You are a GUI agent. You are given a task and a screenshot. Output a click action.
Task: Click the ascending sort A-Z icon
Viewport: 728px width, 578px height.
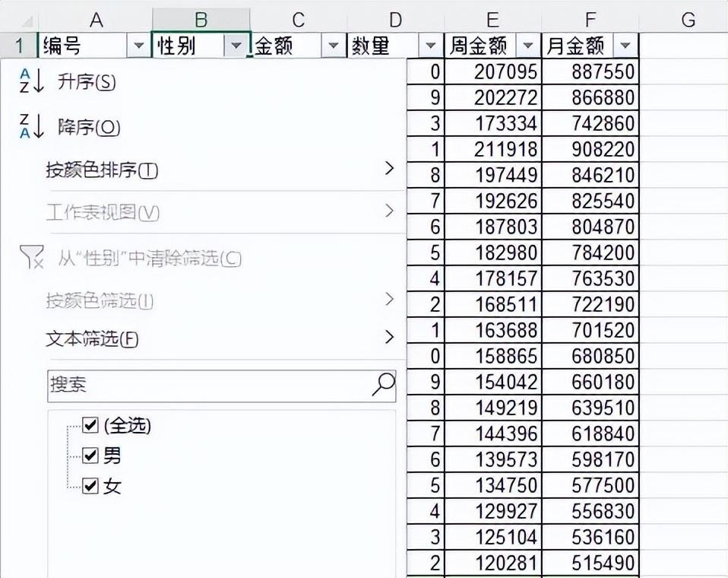32,81
